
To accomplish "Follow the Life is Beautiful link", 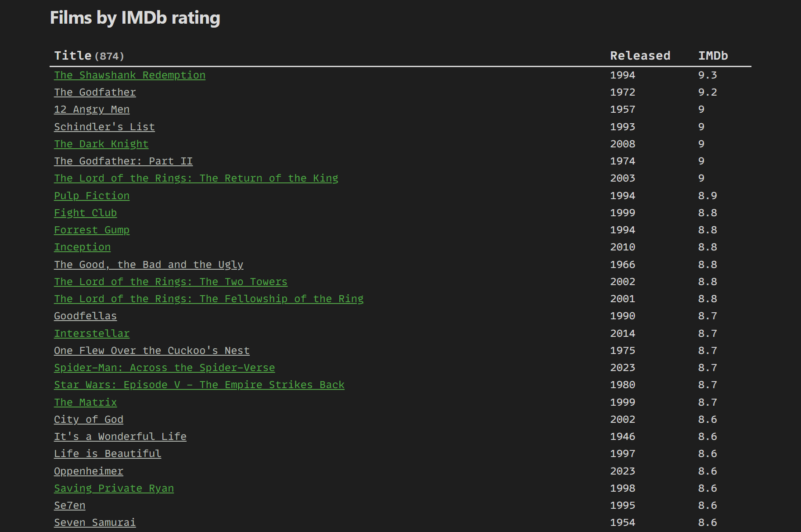I will point(108,453).
